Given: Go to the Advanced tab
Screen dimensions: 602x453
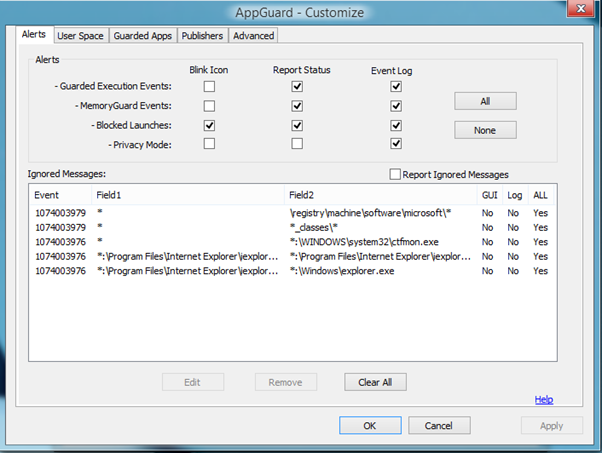Looking at the screenshot, I should [253, 36].
